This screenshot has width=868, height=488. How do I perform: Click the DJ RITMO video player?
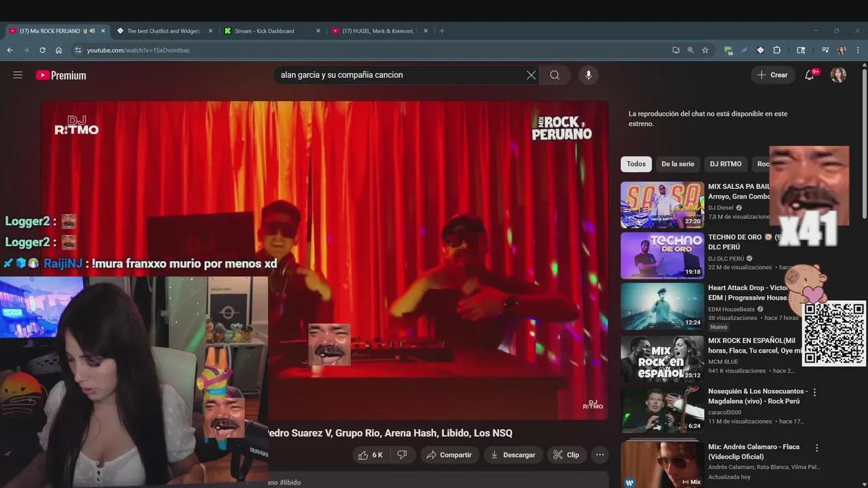click(324, 261)
